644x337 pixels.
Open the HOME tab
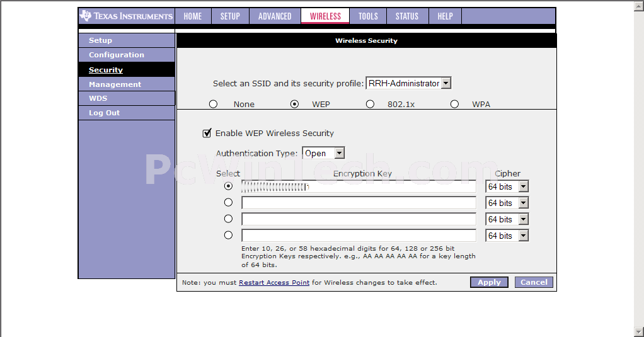point(193,16)
